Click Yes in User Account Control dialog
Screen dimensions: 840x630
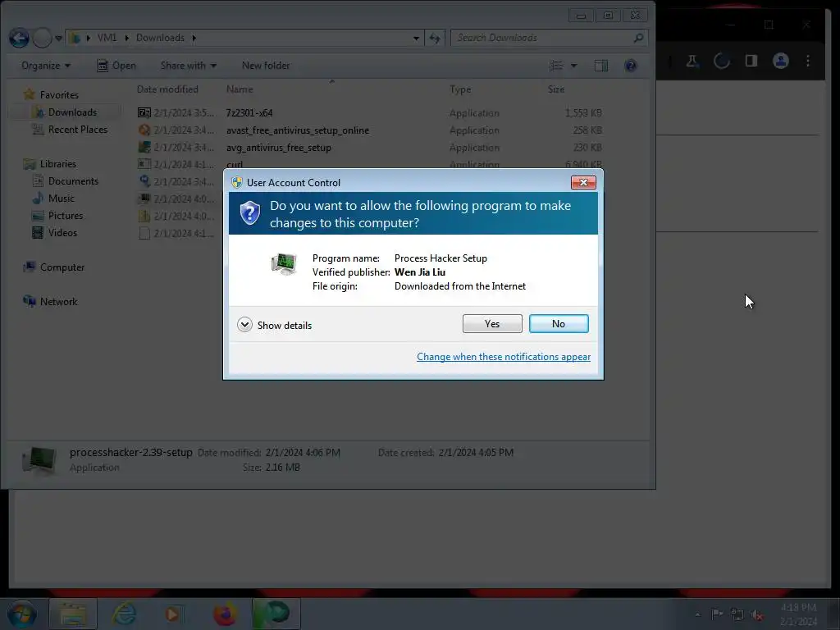[x=492, y=323]
